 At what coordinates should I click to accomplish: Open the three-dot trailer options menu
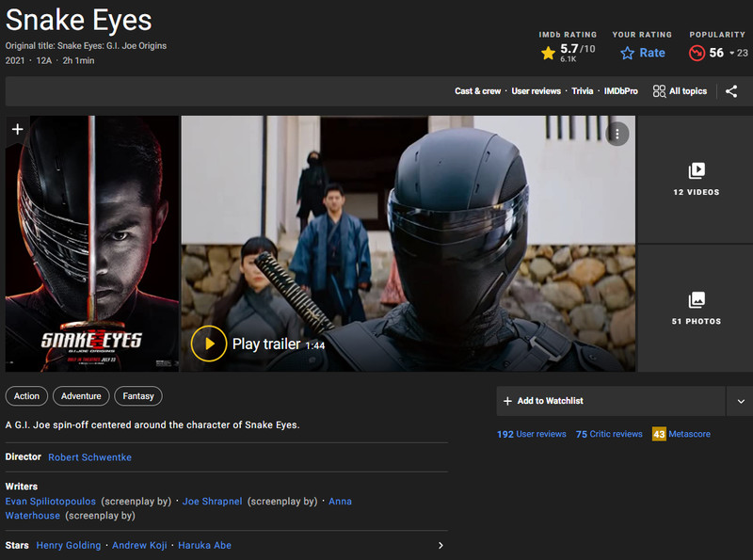click(x=617, y=135)
